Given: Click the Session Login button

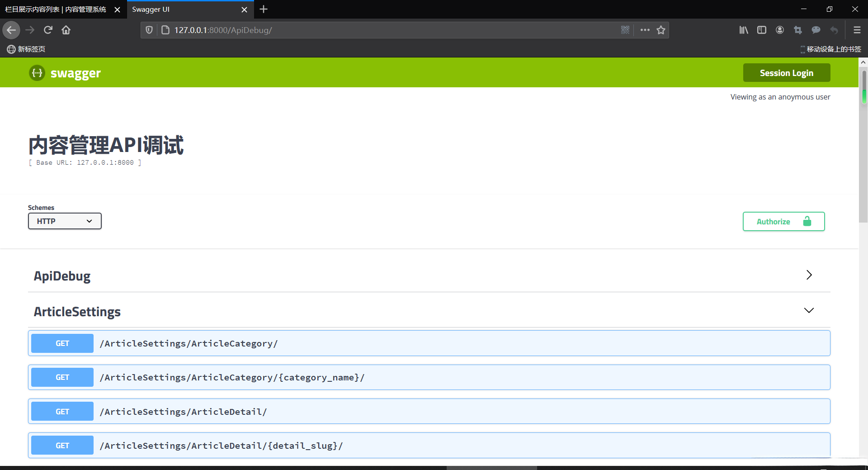Looking at the screenshot, I should pos(786,73).
